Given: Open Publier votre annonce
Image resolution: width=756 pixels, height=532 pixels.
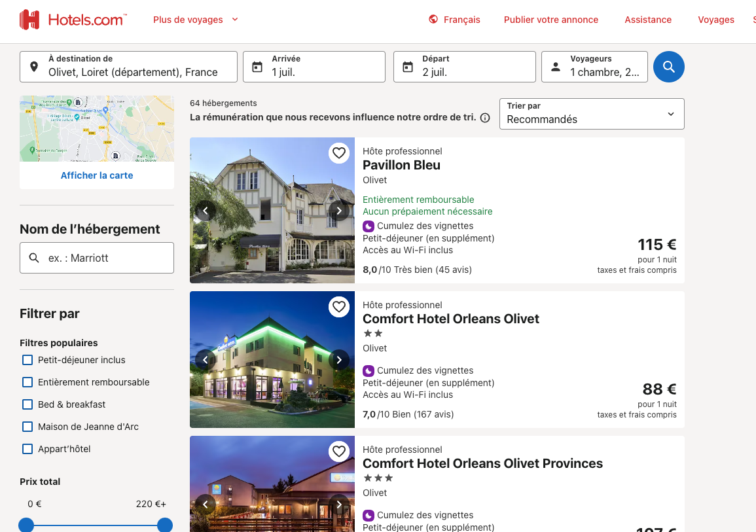Looking at the screenshot, I should (551, 20).
